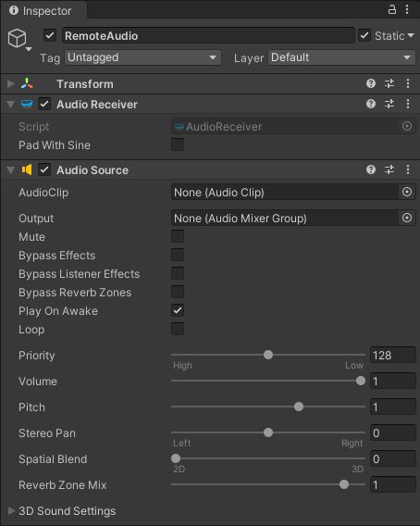Enable Bypass Listener Effects checkbox
Screen dimensions: 420x526
pyautogui.click(x=178, y=273)
